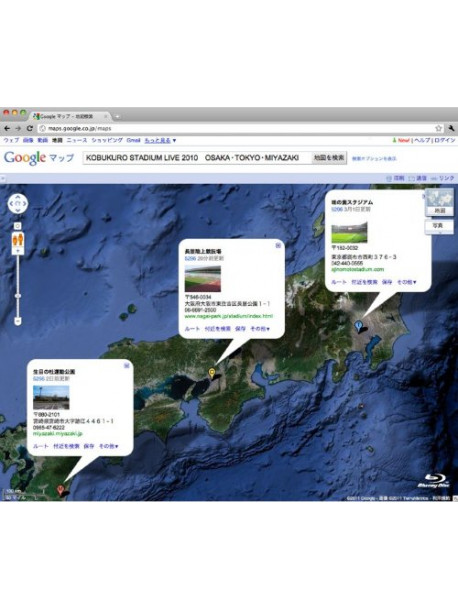Screen dimensions: 458x610
Task: Click the Street View pegman icon
Action: [x=18, y=239]
